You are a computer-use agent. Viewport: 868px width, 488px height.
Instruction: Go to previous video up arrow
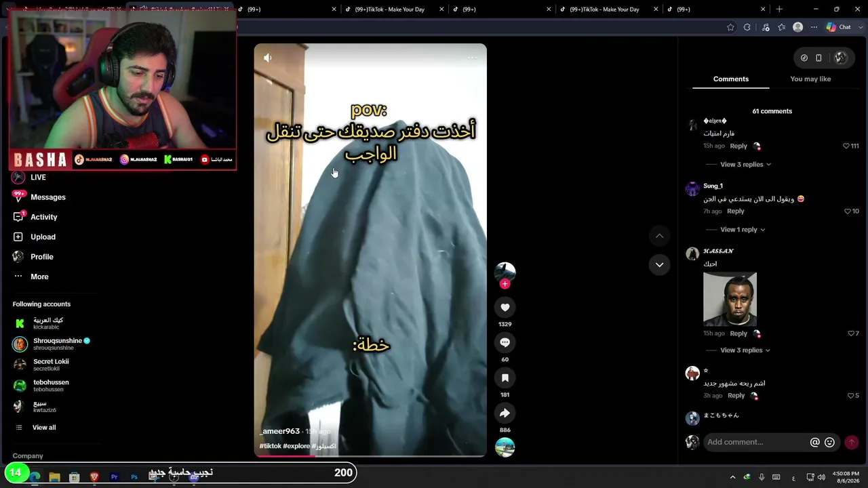pyautogui.click(x=659, y=236)
